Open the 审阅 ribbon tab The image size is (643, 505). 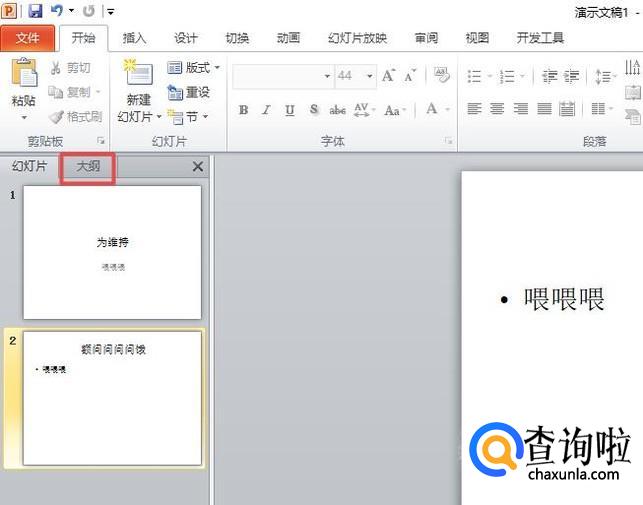pos(426,38)
